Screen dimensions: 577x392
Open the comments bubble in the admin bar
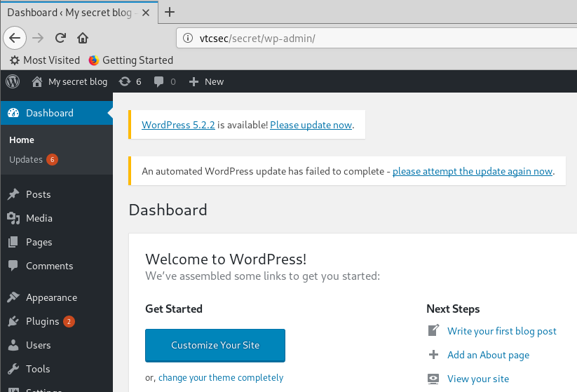[x=159, y=81]
